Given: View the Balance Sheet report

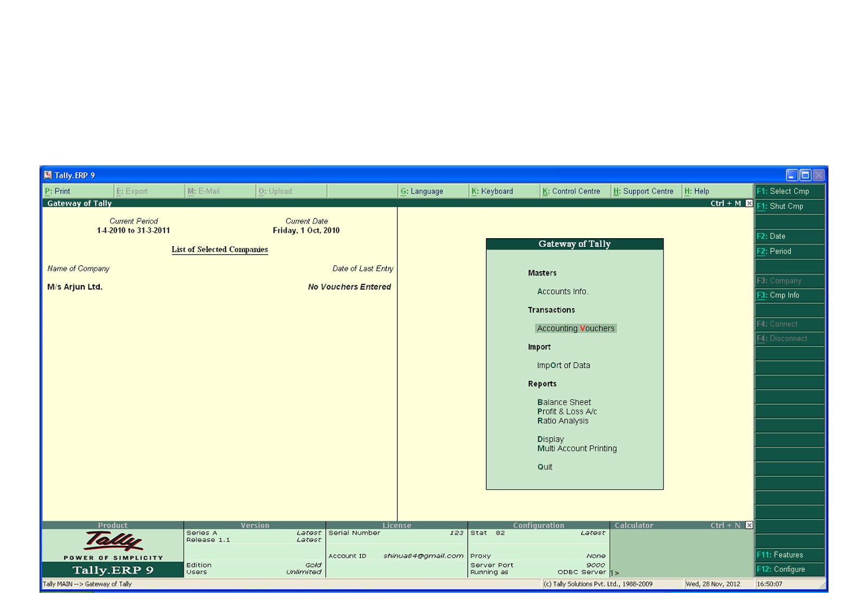Looking at the screenshot, I should coord(564,401).
